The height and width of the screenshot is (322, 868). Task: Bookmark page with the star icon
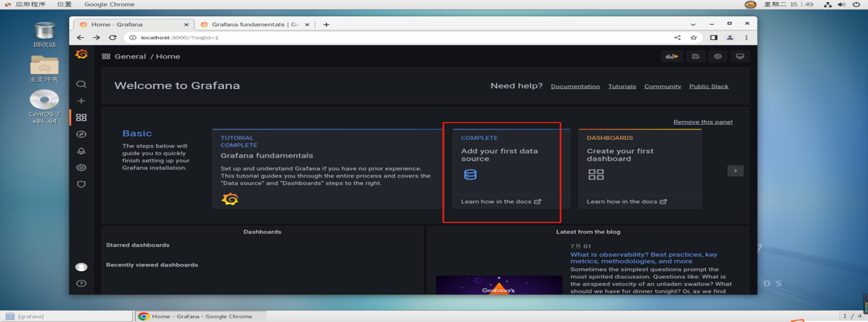pos(694,37)
